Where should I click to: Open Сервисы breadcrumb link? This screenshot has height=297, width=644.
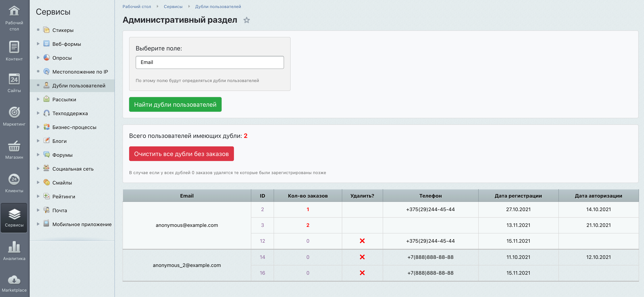(173, 7)
